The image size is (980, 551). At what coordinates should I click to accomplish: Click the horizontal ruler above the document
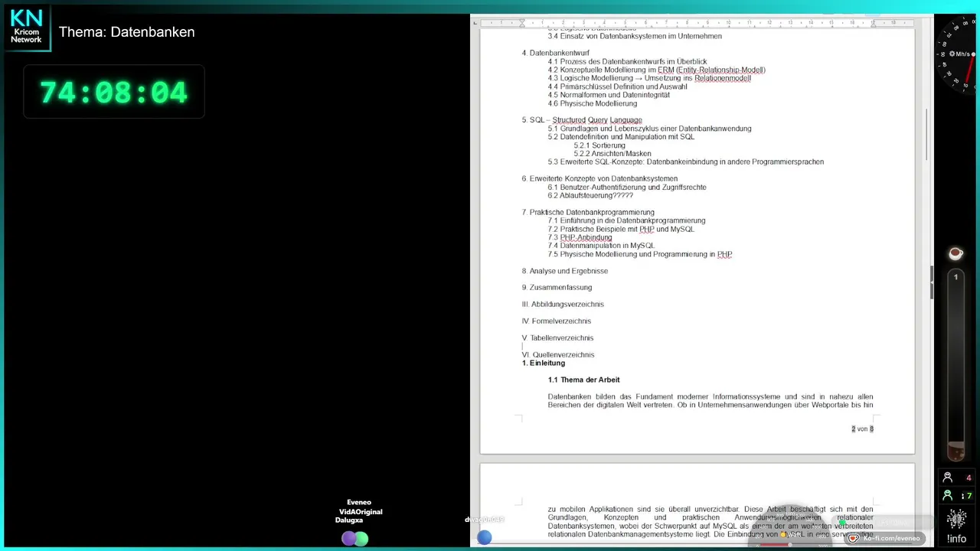click(x=697, y=23)
